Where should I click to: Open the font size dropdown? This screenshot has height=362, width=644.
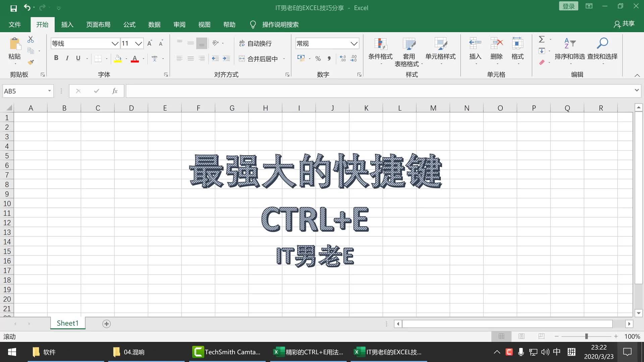click(x=139, y=43)
